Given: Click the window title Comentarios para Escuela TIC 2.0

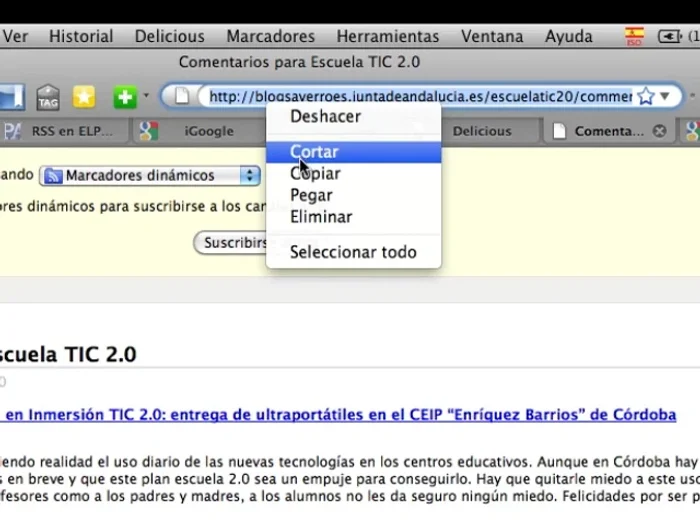Looking at the screenshot, I should [300, 62].
